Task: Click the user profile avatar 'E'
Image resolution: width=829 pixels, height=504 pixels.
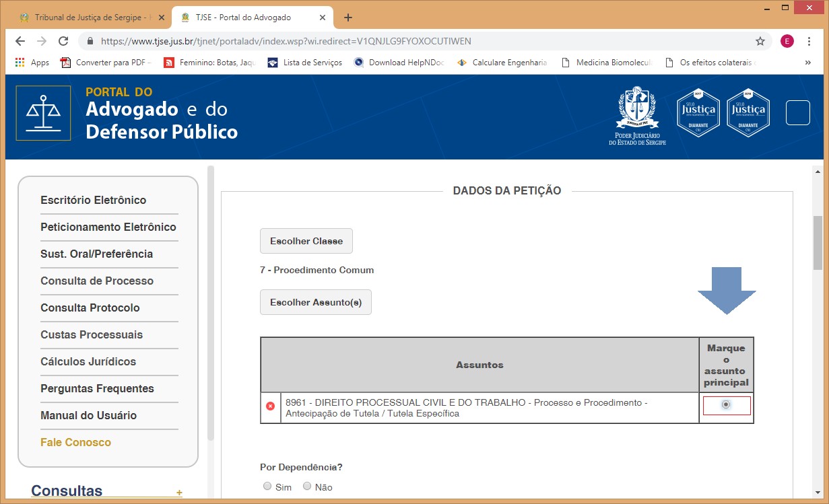Action: coord(787,41)
